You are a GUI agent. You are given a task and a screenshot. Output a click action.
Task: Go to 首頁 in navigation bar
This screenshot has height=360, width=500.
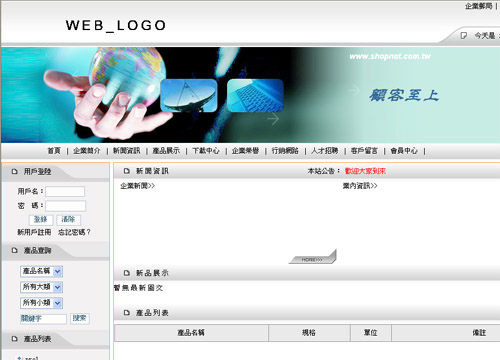pyautogui.click(x=54, y=151)
